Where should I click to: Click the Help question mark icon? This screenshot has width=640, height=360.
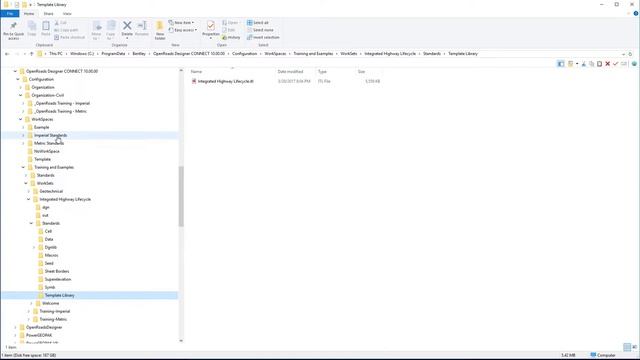(x=636, y=13)
